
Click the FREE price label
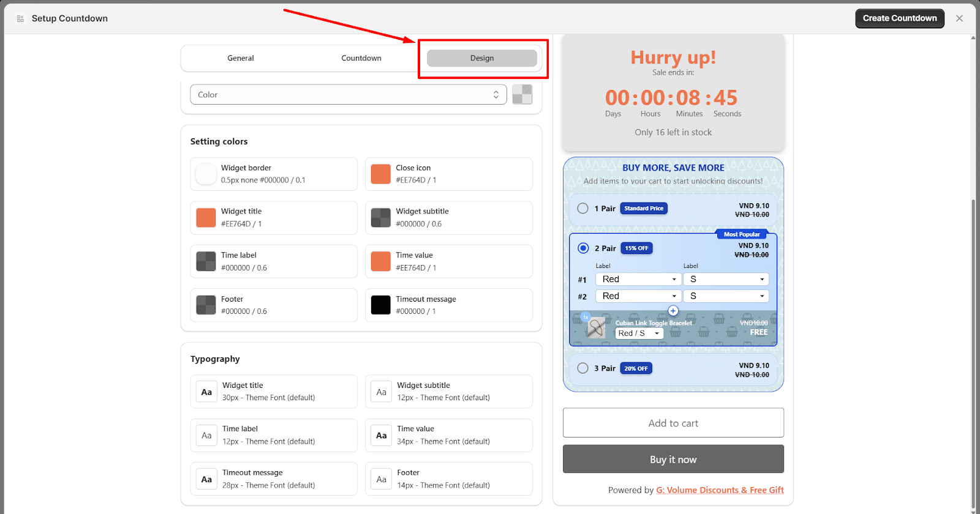coord(759,332)
